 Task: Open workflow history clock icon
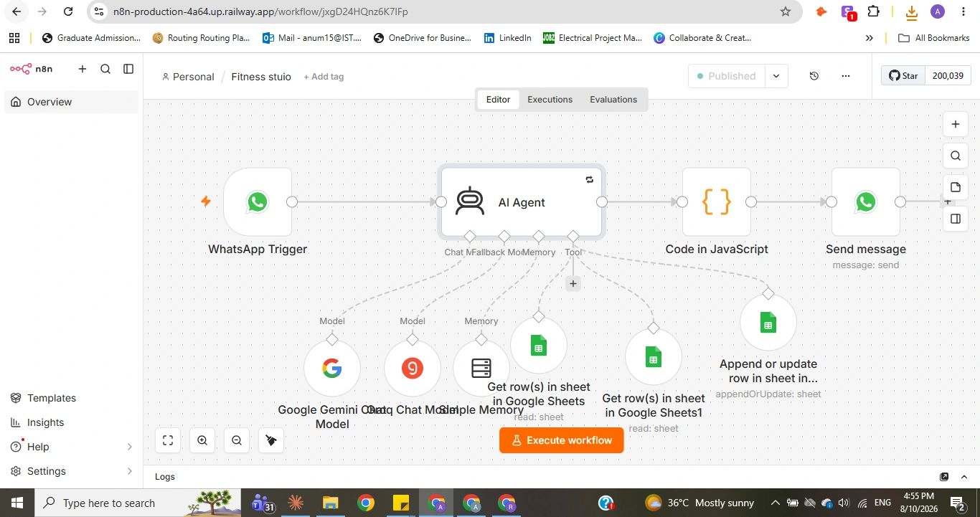click(x=814, y=76)
